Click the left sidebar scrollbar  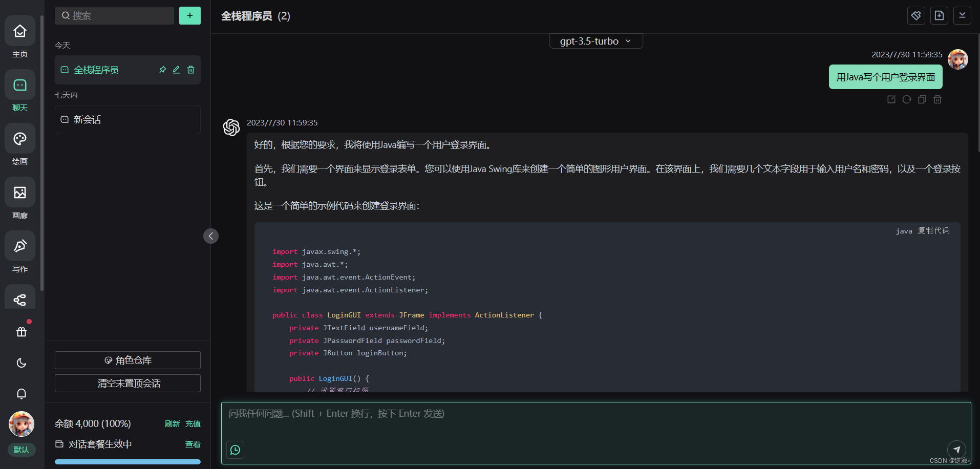(42, 154)
